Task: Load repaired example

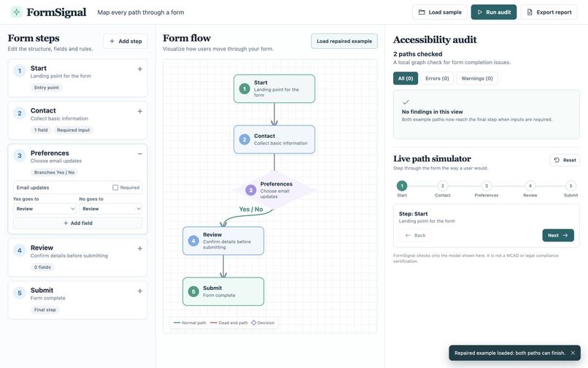Action: pyautogui.click(x=344, y=42)
